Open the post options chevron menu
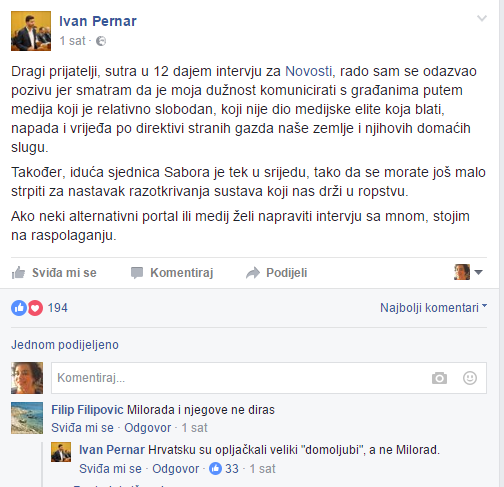 (482, 18)
